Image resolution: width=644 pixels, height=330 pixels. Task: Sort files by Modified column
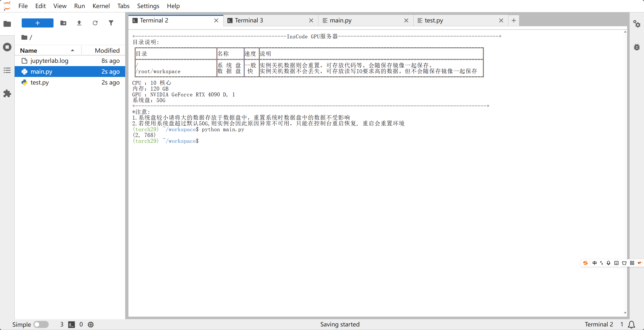coord(107,50)
